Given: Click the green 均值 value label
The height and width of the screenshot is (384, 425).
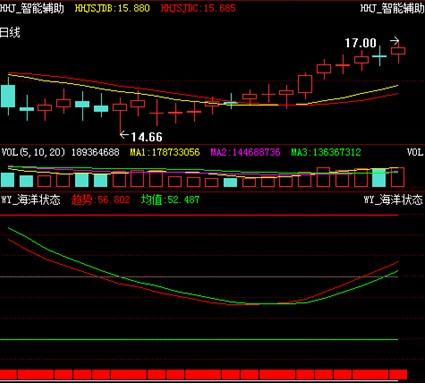Looking at the screenshot, I should tap(170, 200).
